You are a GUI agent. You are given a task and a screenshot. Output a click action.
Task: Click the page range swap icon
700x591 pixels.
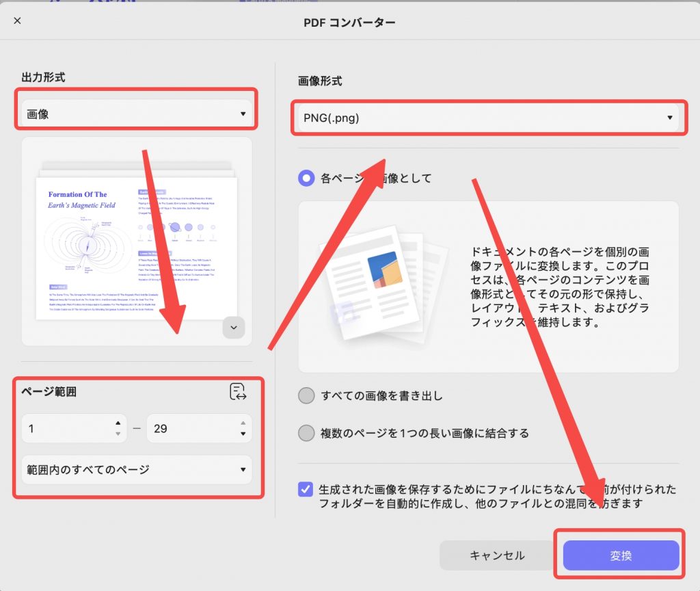pyautogui.click(x=238, y=392)
